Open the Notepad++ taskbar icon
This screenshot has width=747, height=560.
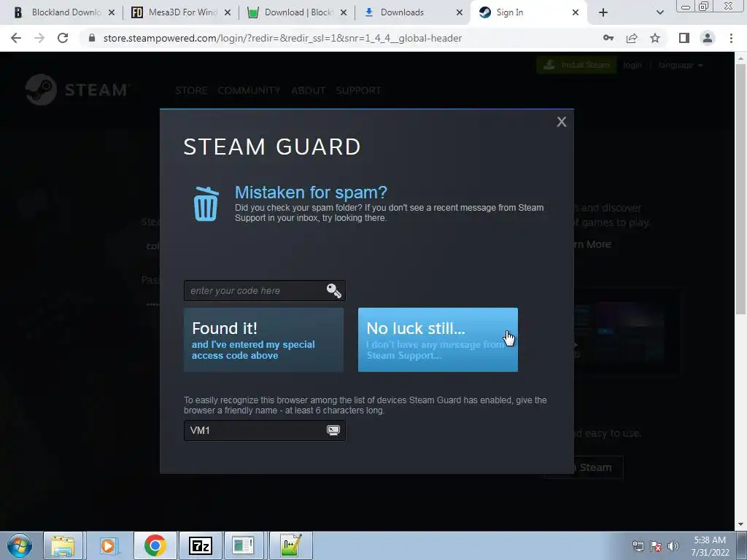click(291, 545)
